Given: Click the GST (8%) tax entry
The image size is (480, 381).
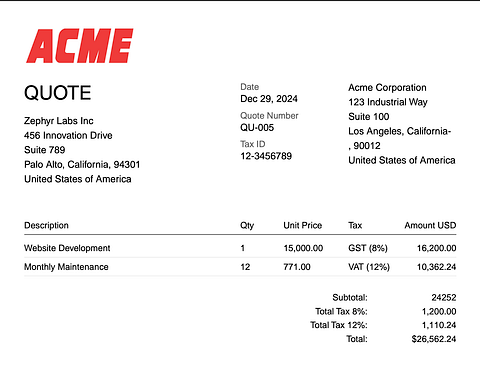Looking at the screenshot, I should 368,248.
